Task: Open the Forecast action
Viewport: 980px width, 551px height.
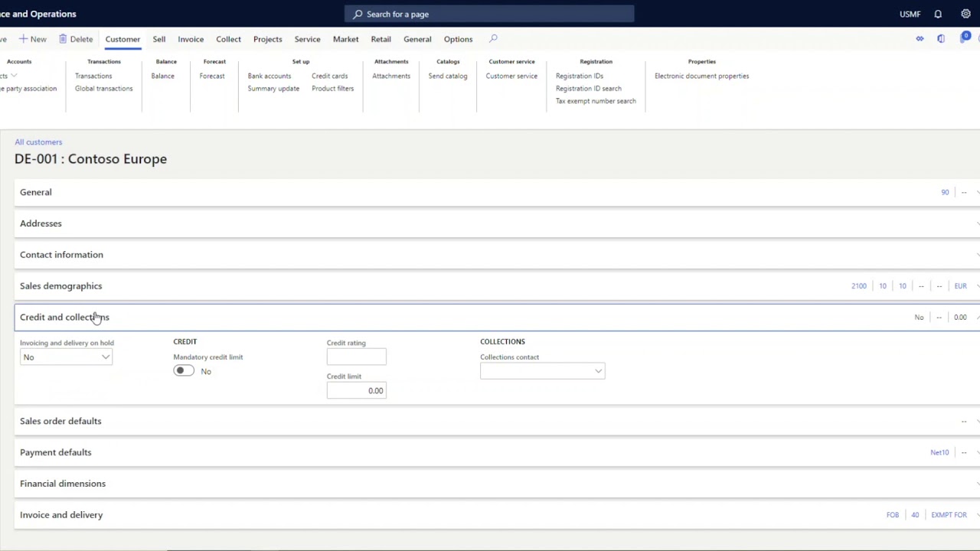Action: click(x=212, y=76)
